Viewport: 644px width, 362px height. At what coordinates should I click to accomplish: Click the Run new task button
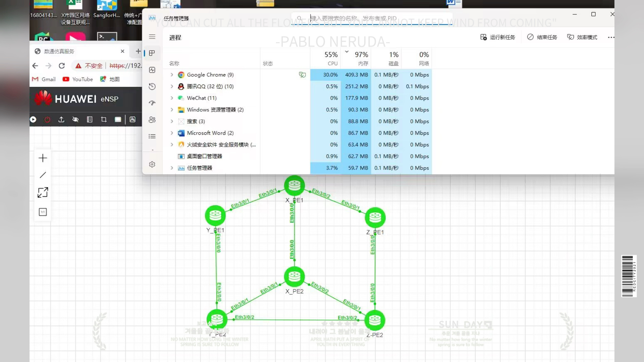(x=497, y=37)
